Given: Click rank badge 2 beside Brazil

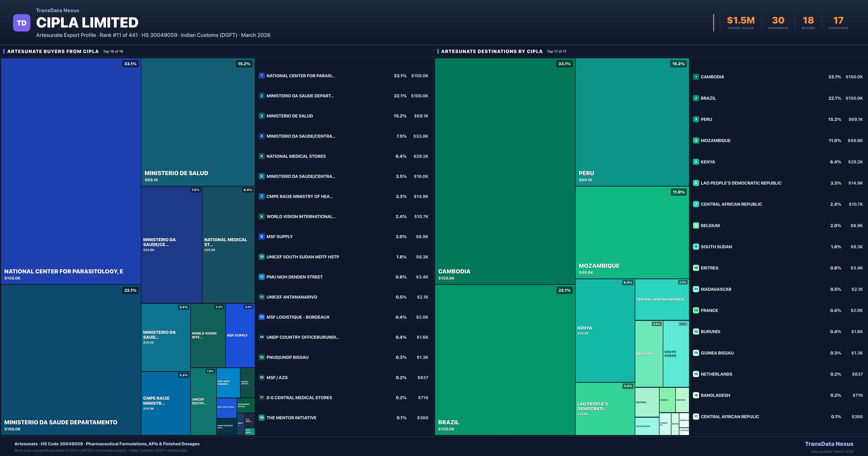Looking at the screenshot, I should (x=696, y=98).
